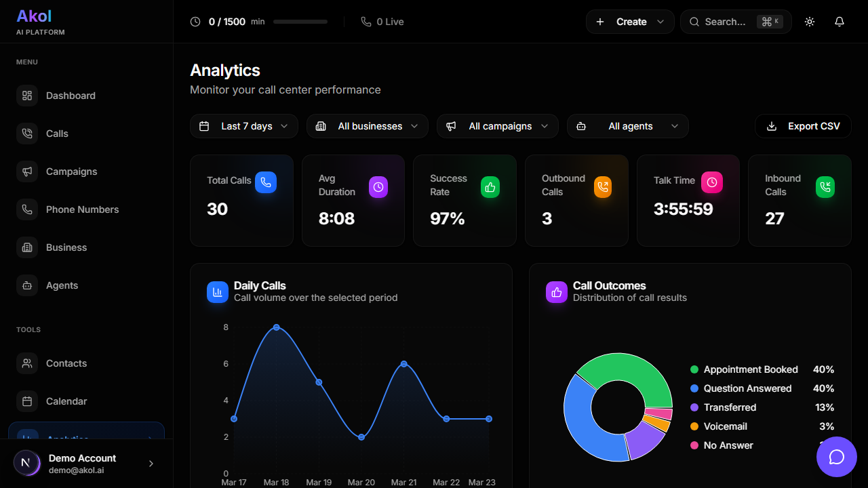Click the chat bubble toggle bottom right
Screen dimensions: 868x488
coord(837,457)
